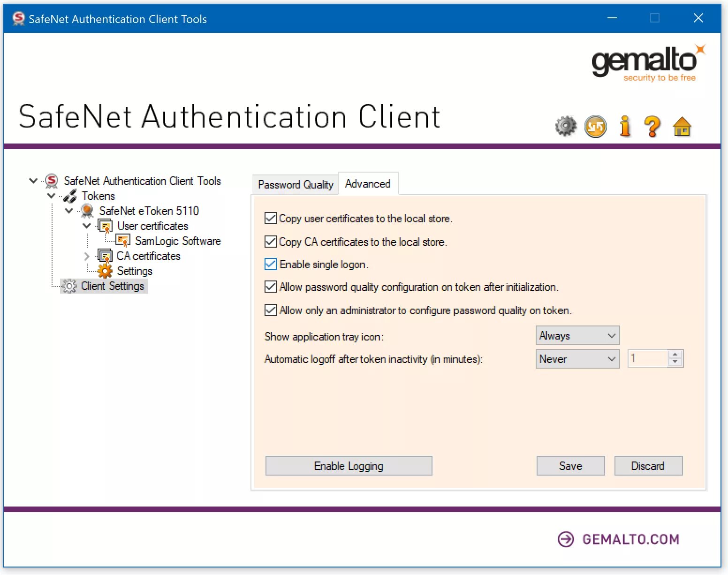This screenshot has width=728, height=575.
Task: Increase the logoff minutes spinner
Action: (675, 355)
